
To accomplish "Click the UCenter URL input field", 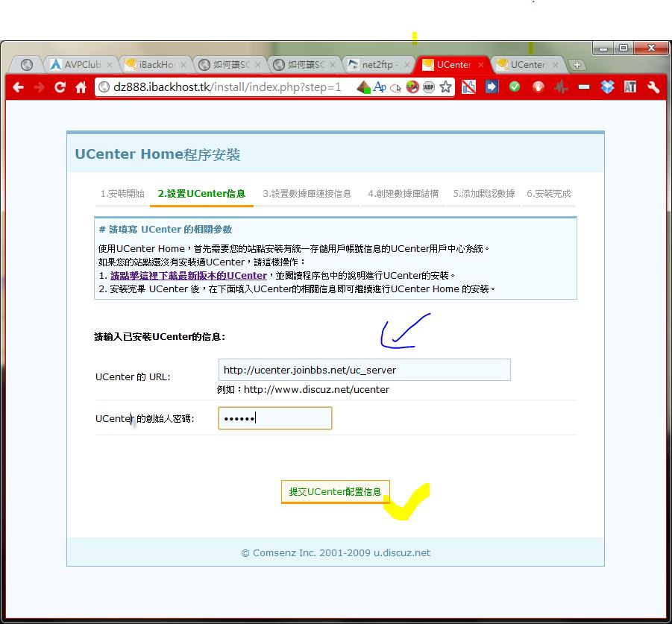I will point(364,370).
